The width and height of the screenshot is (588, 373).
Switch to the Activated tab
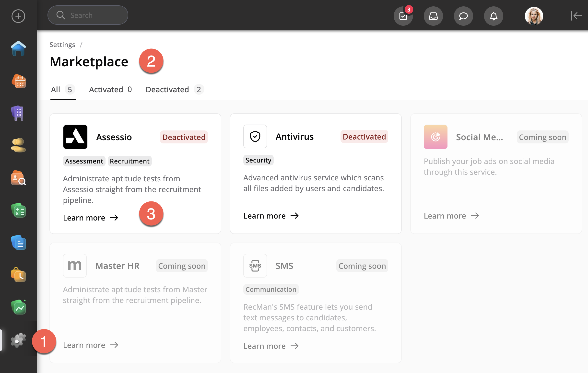tap(110, 90)
